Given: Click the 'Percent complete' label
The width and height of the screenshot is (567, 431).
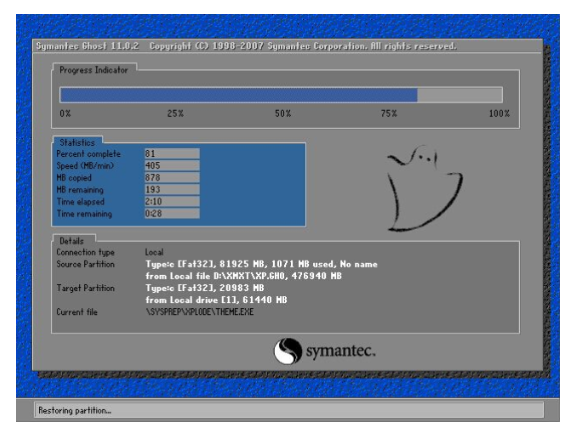Looking at the screenshot, I should pos(89,154).
